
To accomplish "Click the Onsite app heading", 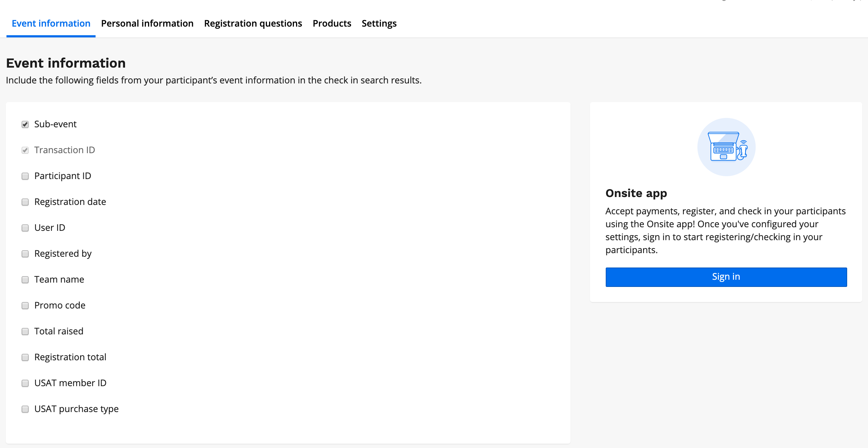I will [636, 193].
